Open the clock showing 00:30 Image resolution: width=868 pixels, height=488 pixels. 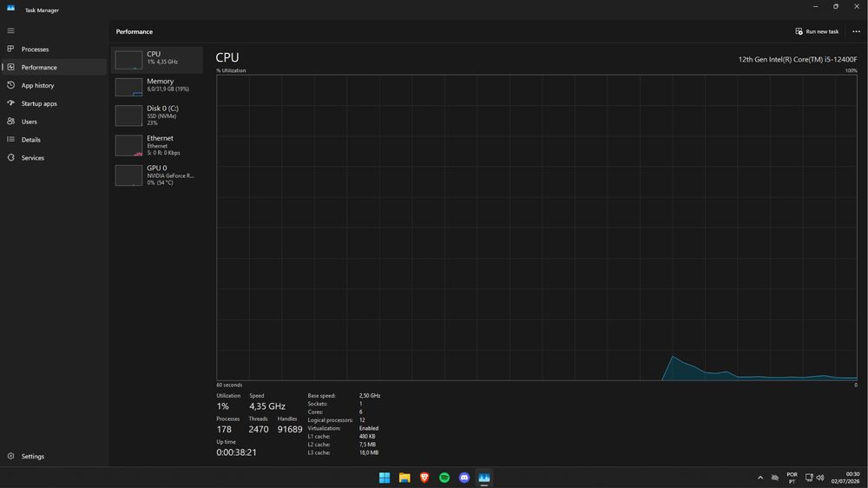click(845, 478)
